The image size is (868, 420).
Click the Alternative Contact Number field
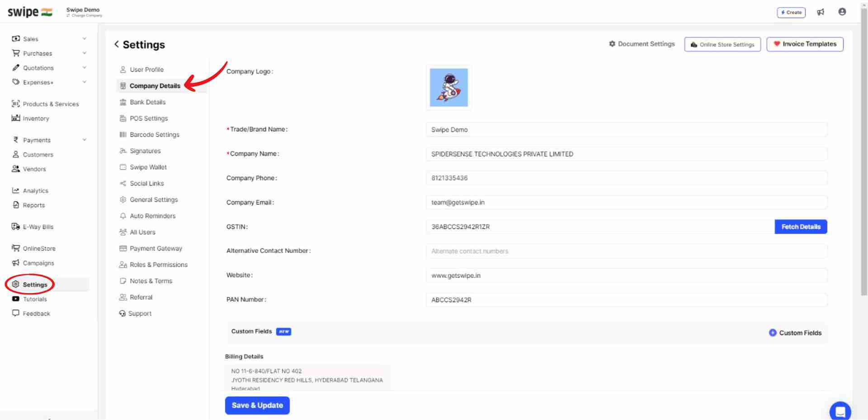point(627,251)
